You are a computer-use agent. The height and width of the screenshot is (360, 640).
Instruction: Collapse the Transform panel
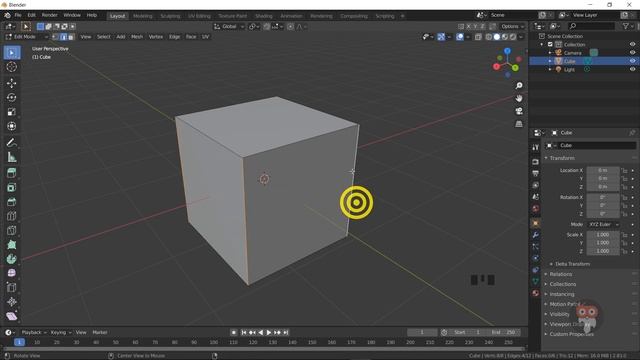point(562,158)
